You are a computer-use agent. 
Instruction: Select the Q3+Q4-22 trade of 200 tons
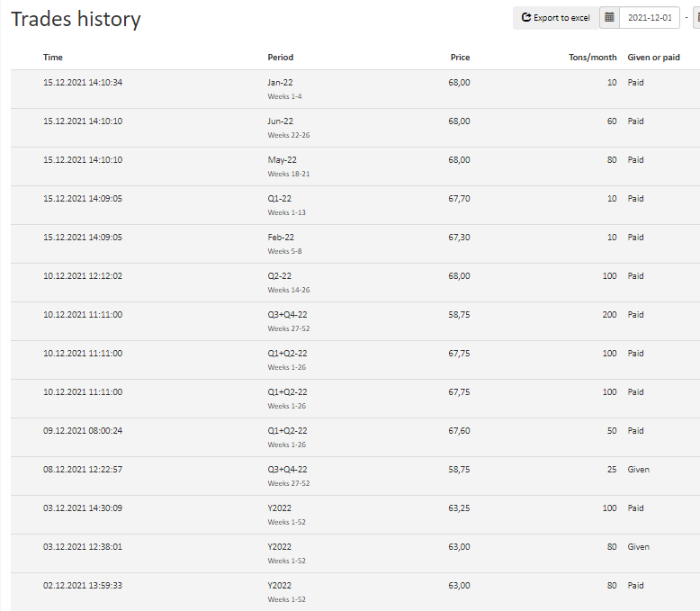[x=355, y=321]
